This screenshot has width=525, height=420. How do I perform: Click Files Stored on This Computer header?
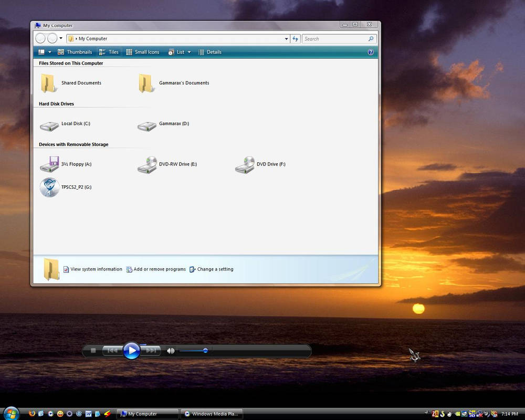click(71, 64)
